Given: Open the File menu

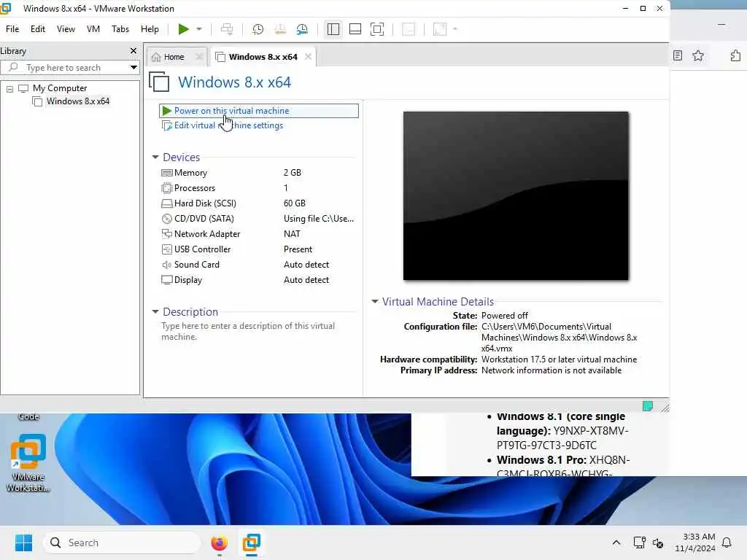Looking at the screenshot, I should point(12,29).
